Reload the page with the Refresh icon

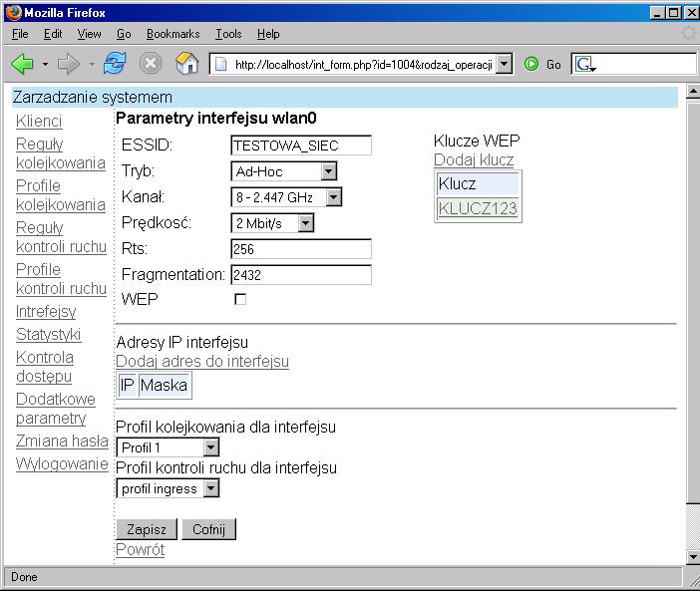click(x=115, y=64)
